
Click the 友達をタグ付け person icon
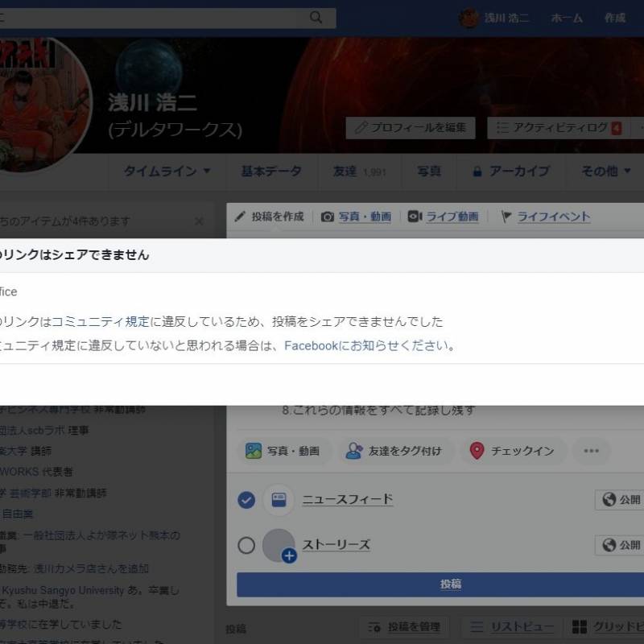coord(354,451)
